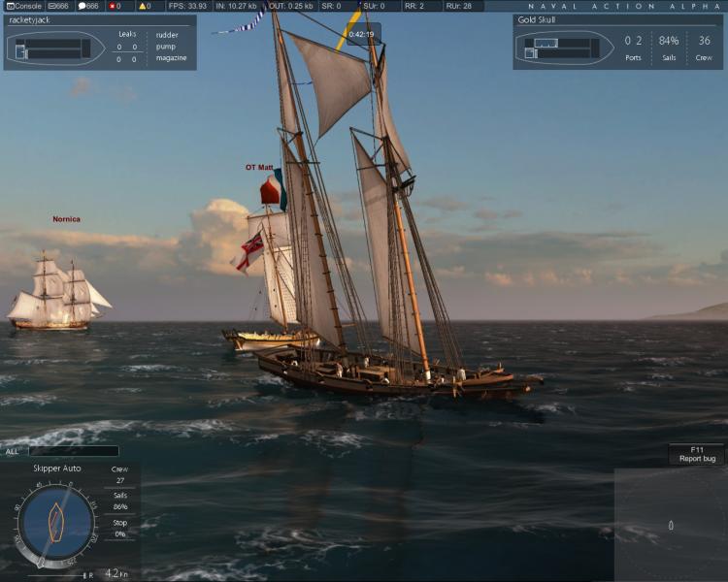This screenshot has height=582, width=728.
Task: Toggle the rudder repair option
Action: (167, 35)
